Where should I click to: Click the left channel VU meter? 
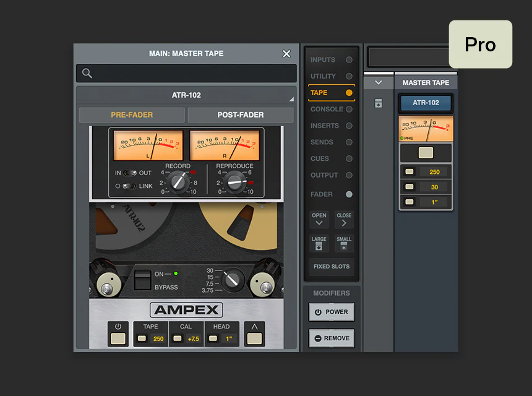(x=148, y=145)
